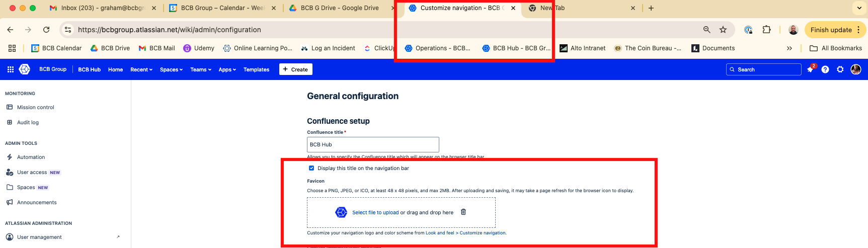The width and height of the screenshot is (868, 248).
Task: Click the browser forward arrow
Action: tap(28, 30)
